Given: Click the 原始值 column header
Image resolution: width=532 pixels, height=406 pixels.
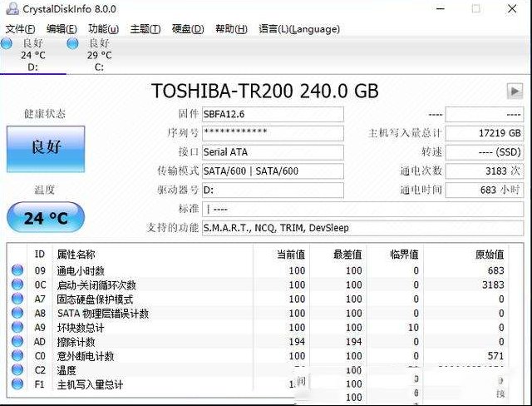Looking at the screenshot, I should coord(465,255).
